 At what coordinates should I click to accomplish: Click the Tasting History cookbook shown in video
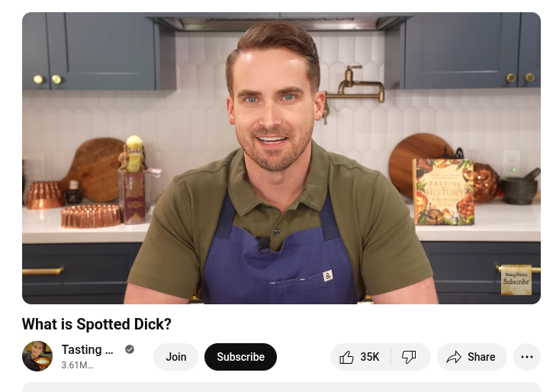point(444,191)
